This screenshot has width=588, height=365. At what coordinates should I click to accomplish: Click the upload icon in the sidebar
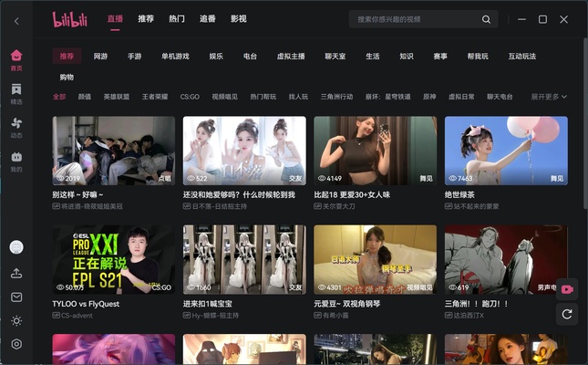pyautogui.click(x=16, y=274)
